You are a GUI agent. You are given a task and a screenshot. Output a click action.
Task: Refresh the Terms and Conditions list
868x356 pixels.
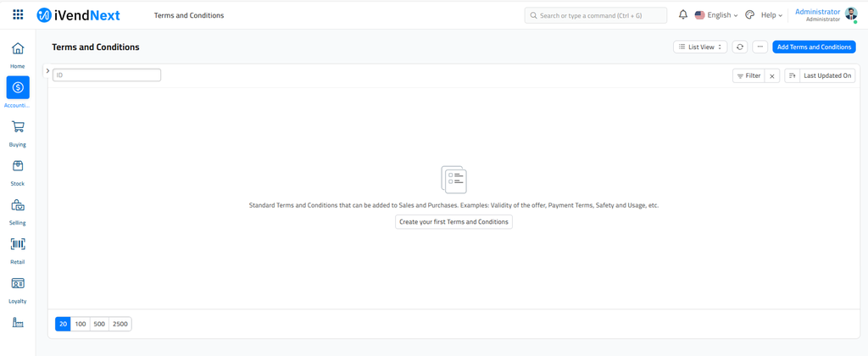[739, 47]
